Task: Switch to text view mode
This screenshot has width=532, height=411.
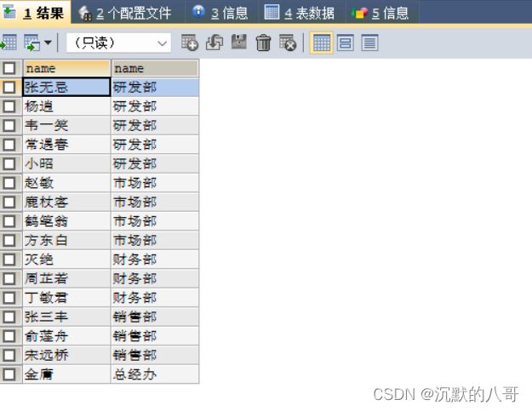Action: (369, 43)
